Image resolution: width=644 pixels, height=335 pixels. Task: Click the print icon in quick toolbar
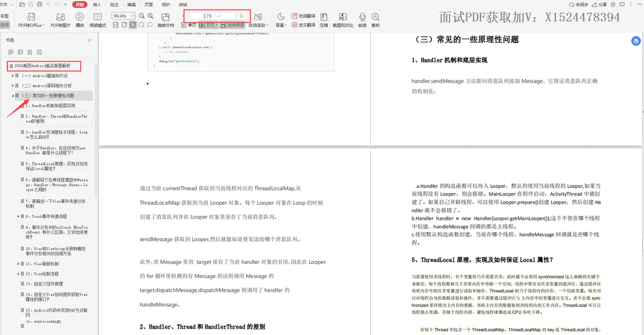[x=39, y=4]
